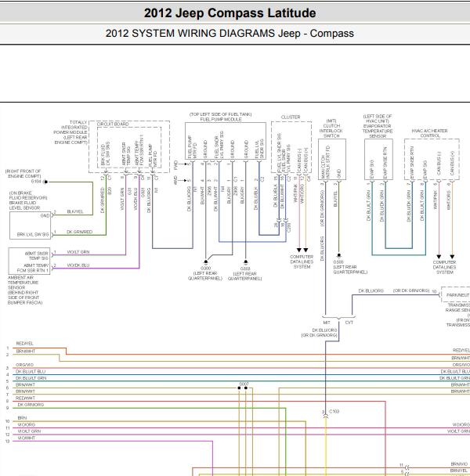Click "COMPUTER DATA LINES SYSTEM" below the cluster

(x=302, y=261)
